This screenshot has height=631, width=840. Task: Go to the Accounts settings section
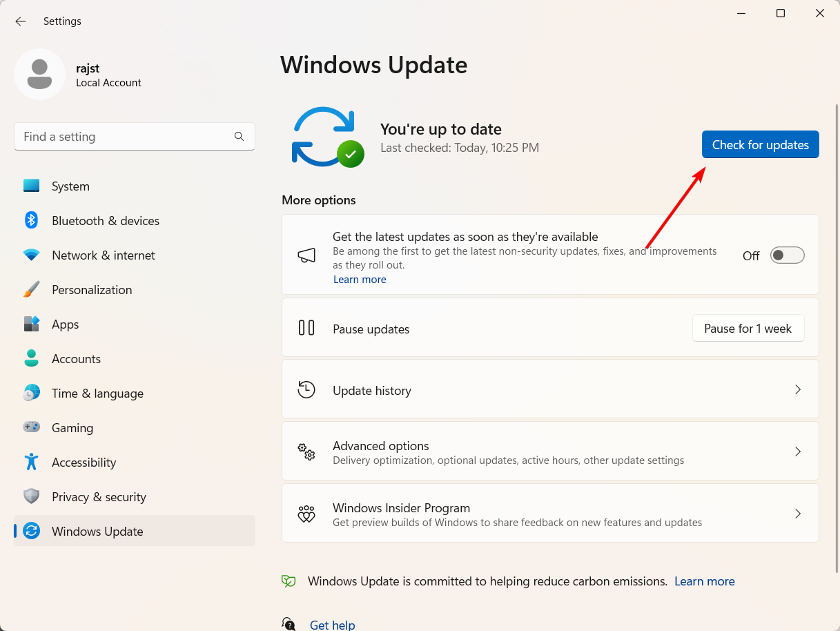76,359
